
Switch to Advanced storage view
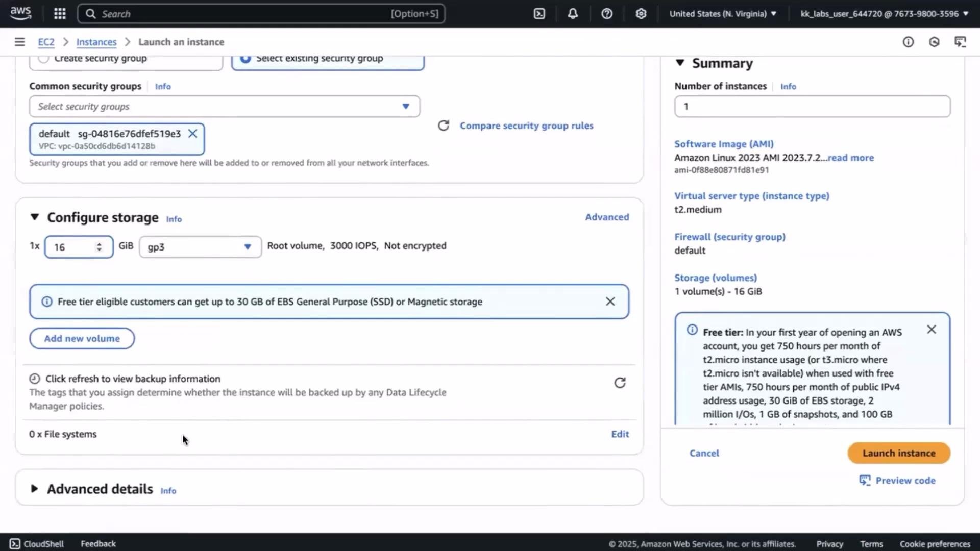pyautogui.click(x=607, y=217)
